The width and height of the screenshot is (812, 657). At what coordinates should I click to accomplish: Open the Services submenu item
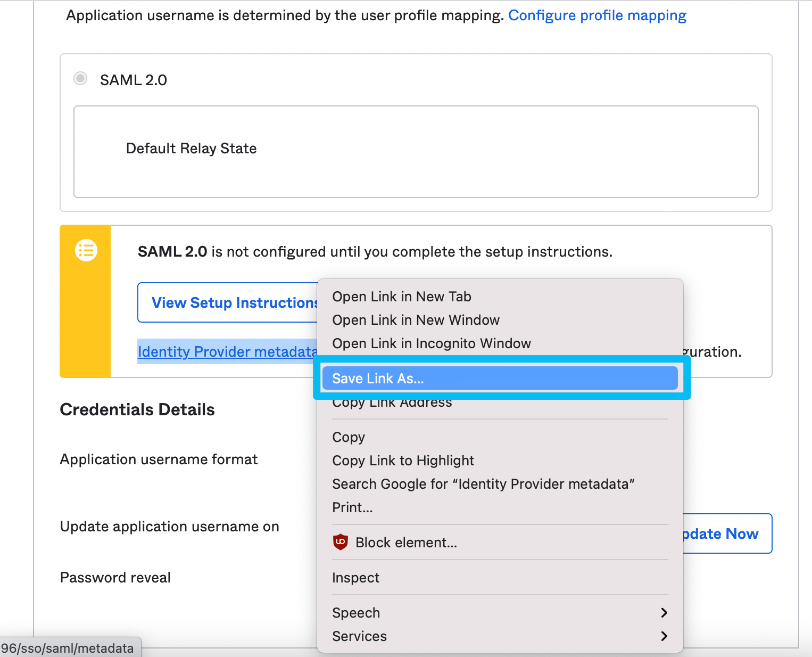pyautogui.click(x=500, y=636)
